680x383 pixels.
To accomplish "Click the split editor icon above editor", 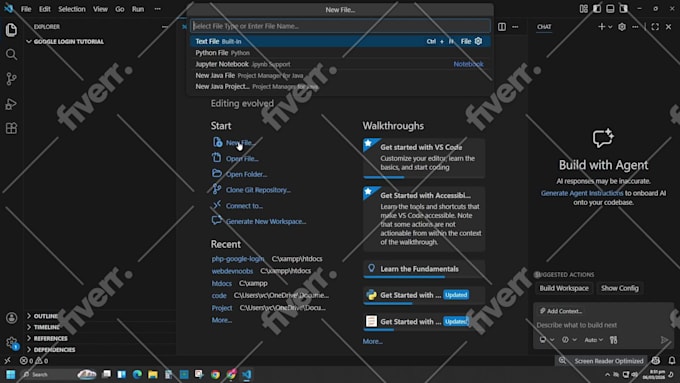I will point(502,26).
